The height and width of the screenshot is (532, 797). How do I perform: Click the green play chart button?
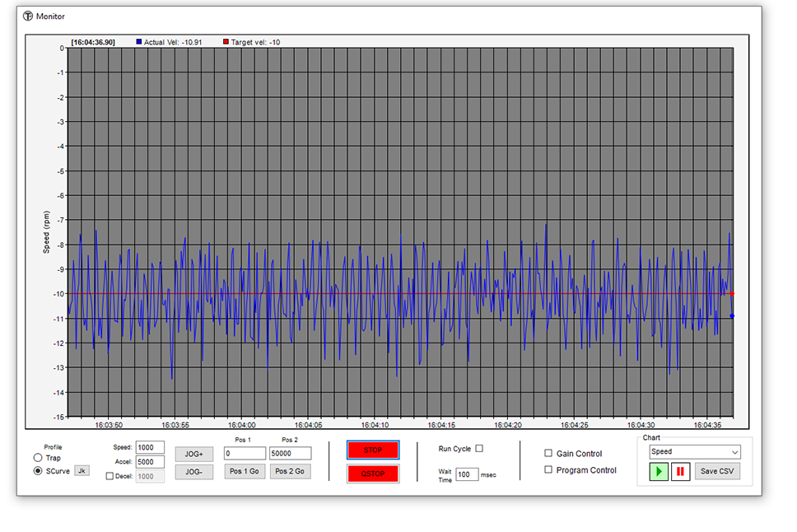659,472
